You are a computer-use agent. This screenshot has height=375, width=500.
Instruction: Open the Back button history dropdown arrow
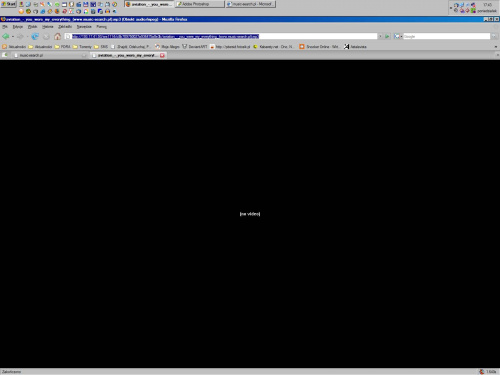[x=13, y=36]
